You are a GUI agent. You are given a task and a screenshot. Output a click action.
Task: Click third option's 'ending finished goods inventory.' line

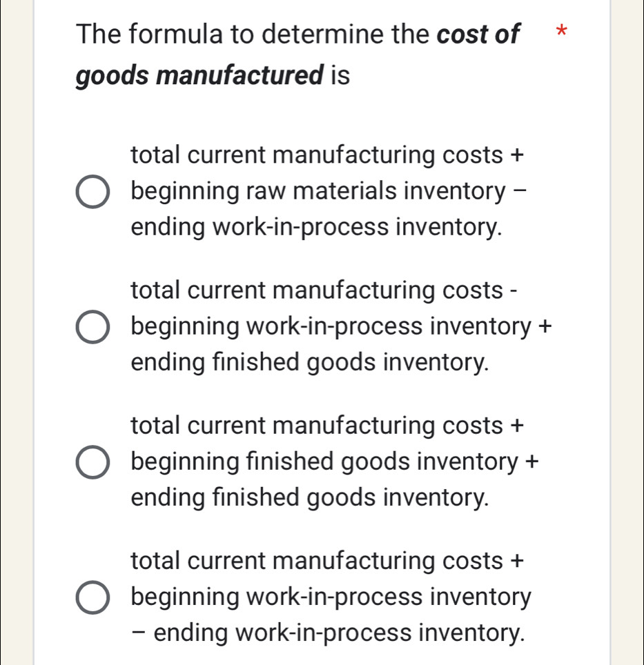coord(311,495)
